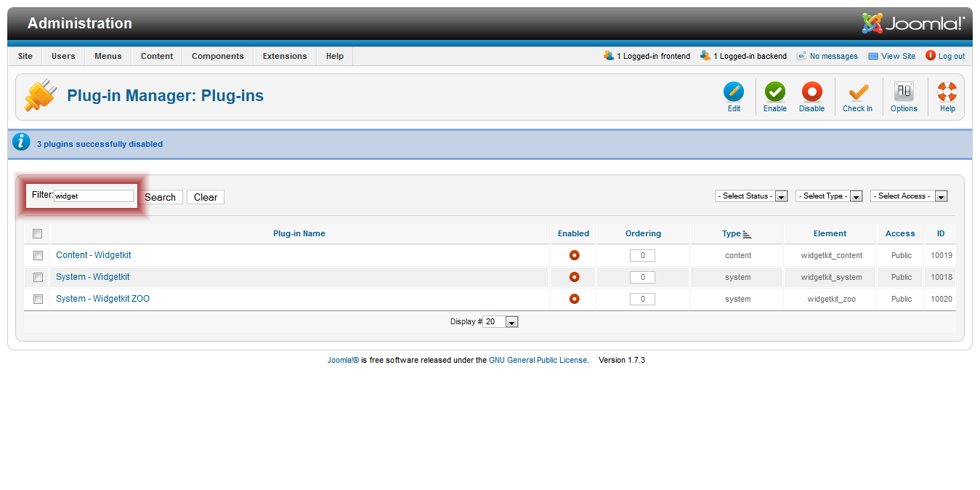Click the Joomla!® footer link
This screenshot has height=490, width=980.
(343, 360)
